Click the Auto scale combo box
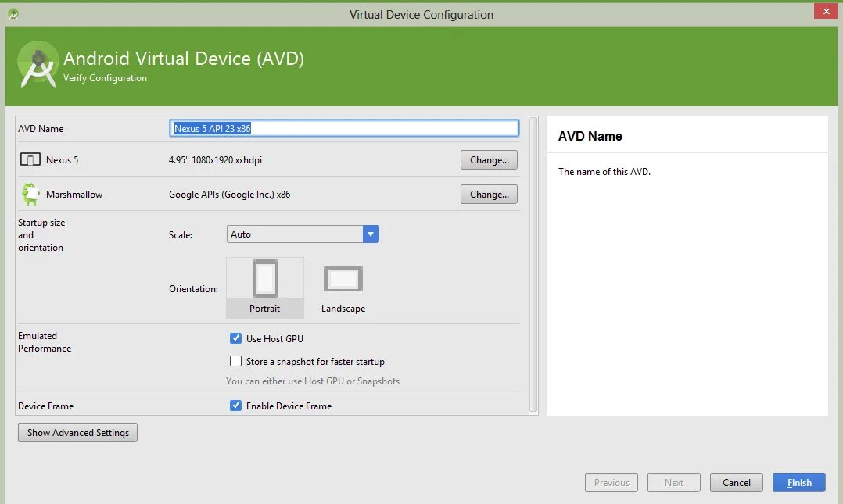The image size is (843, 504). (303, 234)
